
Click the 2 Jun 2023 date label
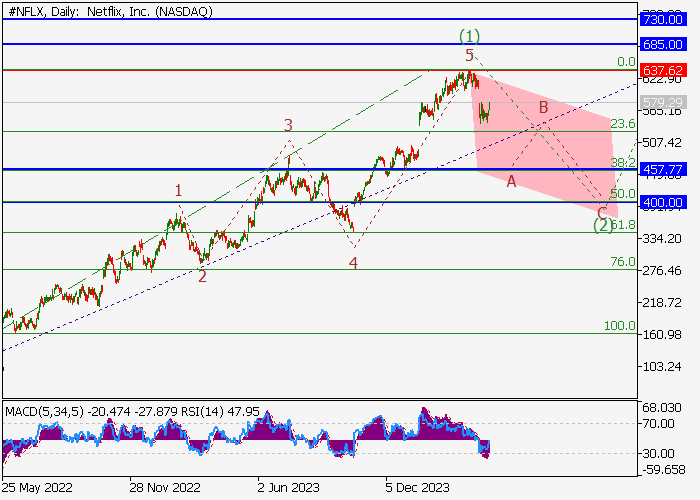tap(288, 488)
